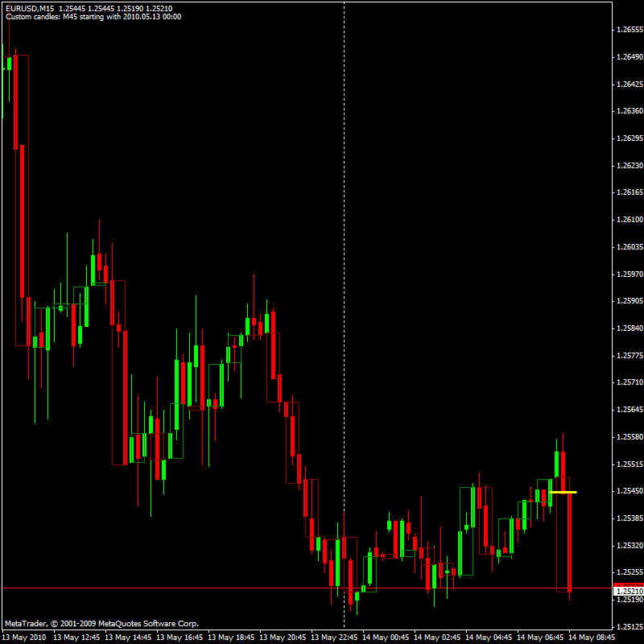Click price scale value 1.26100
This screenshot has width=644, height=644.
tap(630, 220)
